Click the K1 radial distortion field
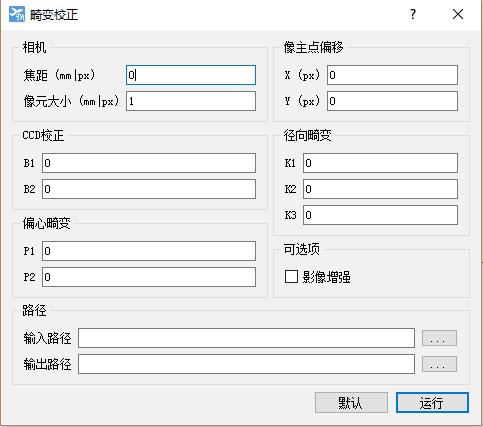Viewport: 483px width, 427px height. [380, 163]
